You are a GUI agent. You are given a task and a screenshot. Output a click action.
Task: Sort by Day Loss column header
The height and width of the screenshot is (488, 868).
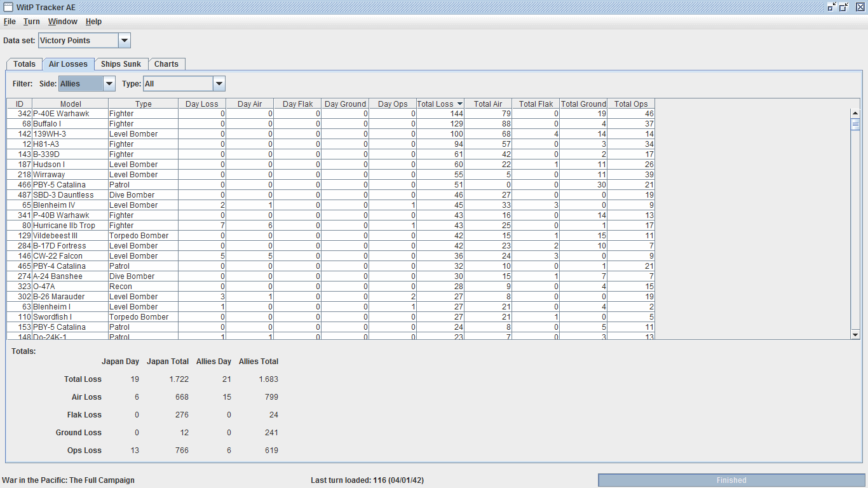202,104
